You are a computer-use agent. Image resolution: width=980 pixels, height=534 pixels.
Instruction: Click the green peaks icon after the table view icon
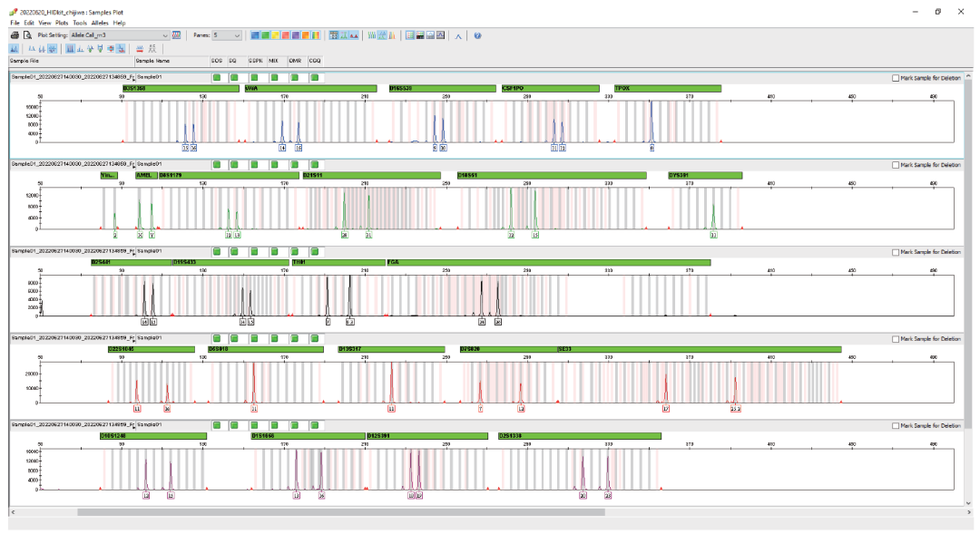[344, 35]
